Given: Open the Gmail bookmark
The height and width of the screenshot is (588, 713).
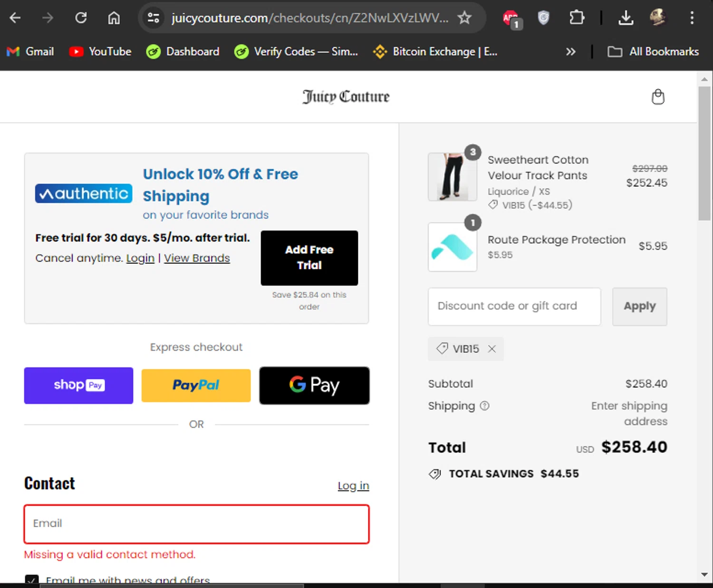Looking at the screenshot, I should coord(30,51).
